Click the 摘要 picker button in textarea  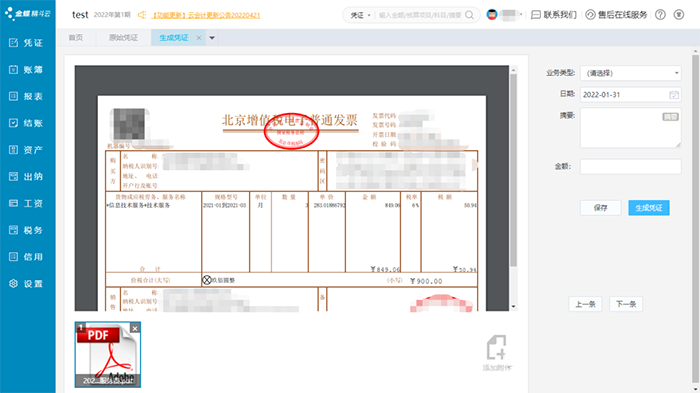coord(670,117)
